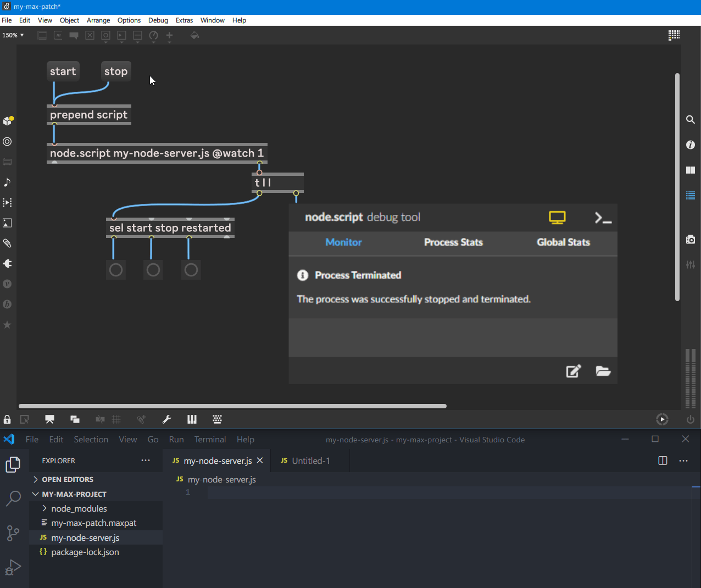Viewport: 701px width, 588px height.
Task: Open the Max Arrange menu
Action: [x=98, y=20]
